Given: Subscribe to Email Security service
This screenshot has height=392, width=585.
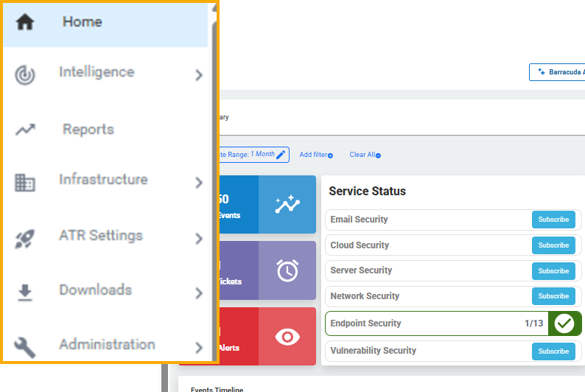Looking at the screenshot, I should [x=553, y=220].
